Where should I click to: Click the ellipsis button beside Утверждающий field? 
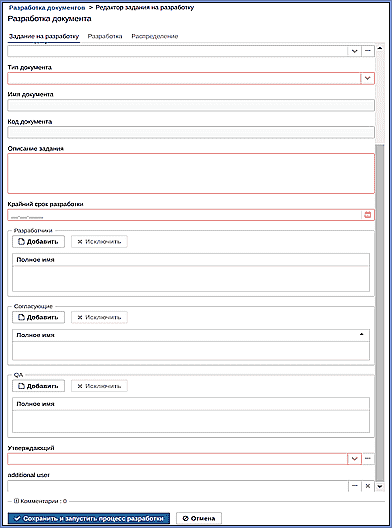click(368, 459)
